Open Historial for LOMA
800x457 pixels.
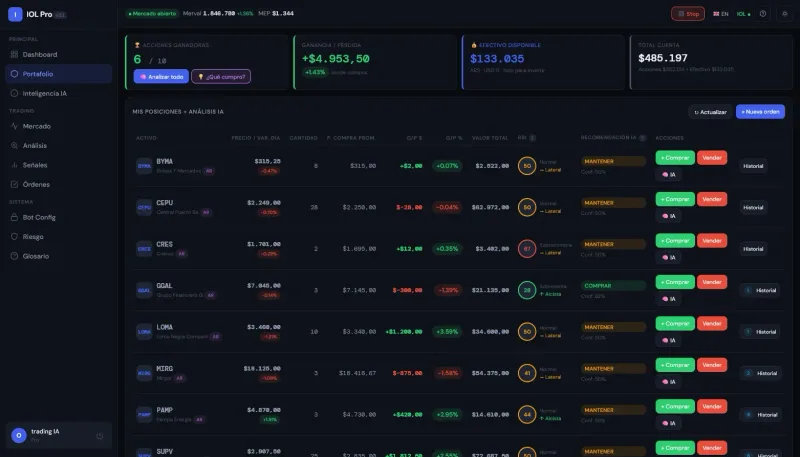coord(760,332)
